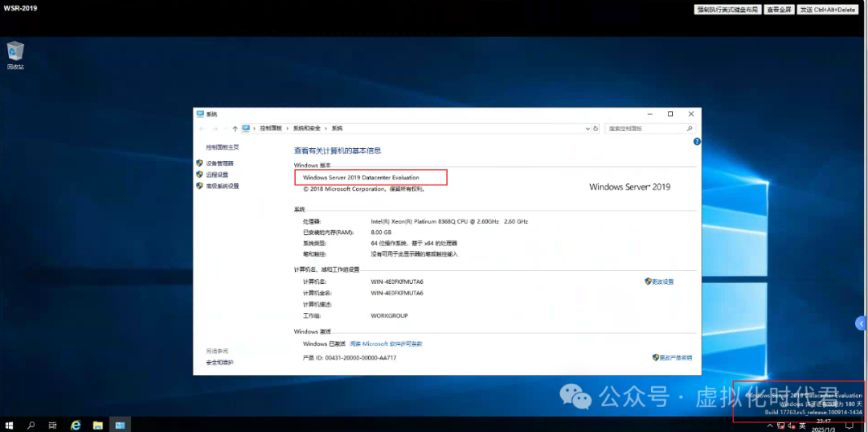The width and height of the screenshot is (868, 432).
Task: Expand the chevron after 系统和安全 in the breadcrumb
Action: 326,129
